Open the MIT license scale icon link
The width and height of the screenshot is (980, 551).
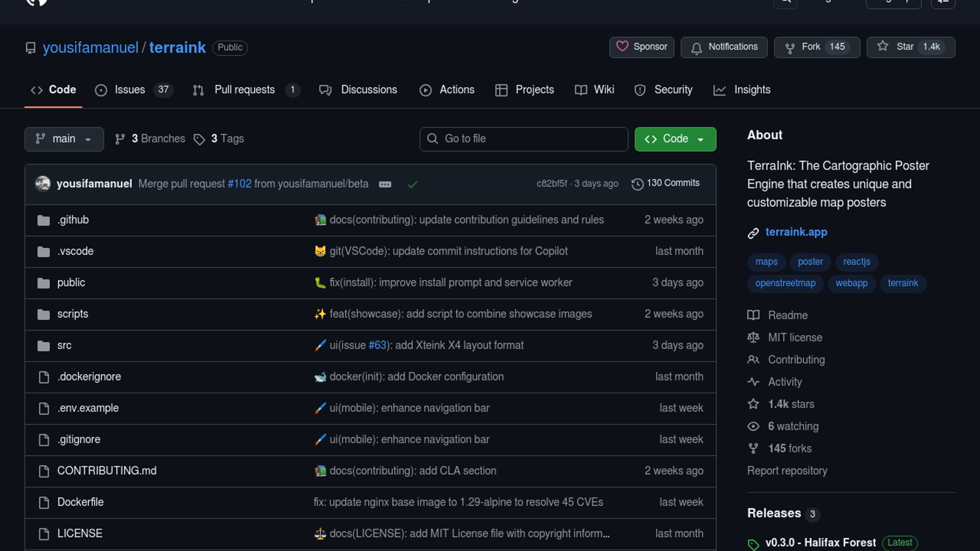coord(753,337)
